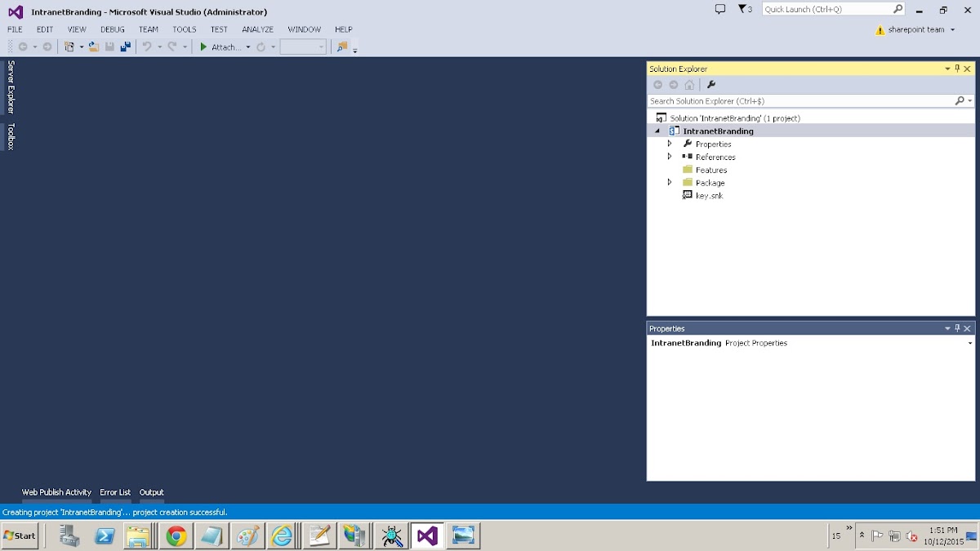Click the Quick Launch magnifier icon
The image size is (980, 551).
point(898,9)
